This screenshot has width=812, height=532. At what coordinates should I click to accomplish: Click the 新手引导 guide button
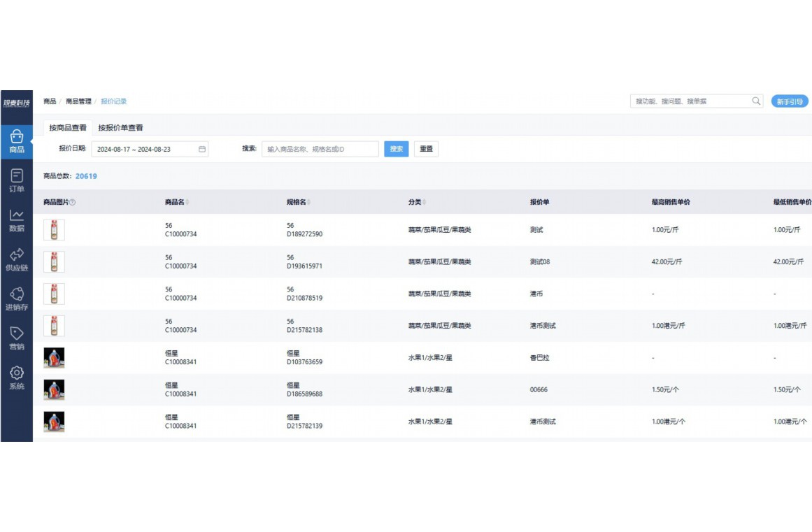click(x=790, y=101)
